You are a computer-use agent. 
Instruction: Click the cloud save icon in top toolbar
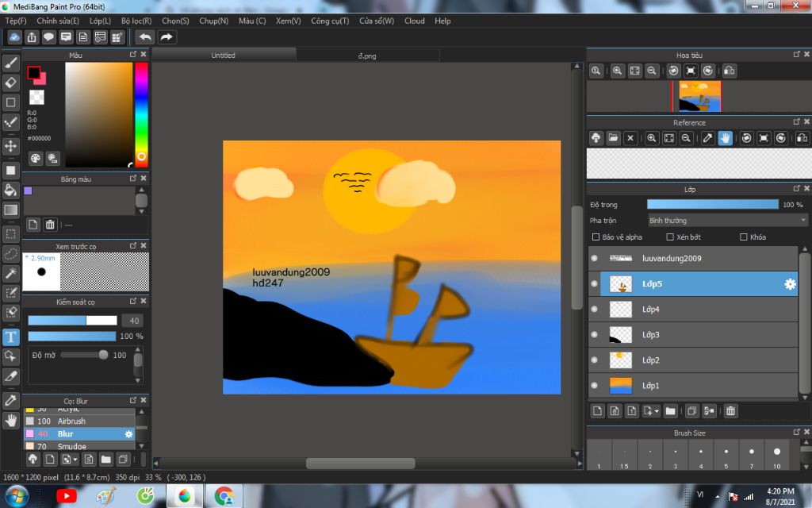(14, 37)
